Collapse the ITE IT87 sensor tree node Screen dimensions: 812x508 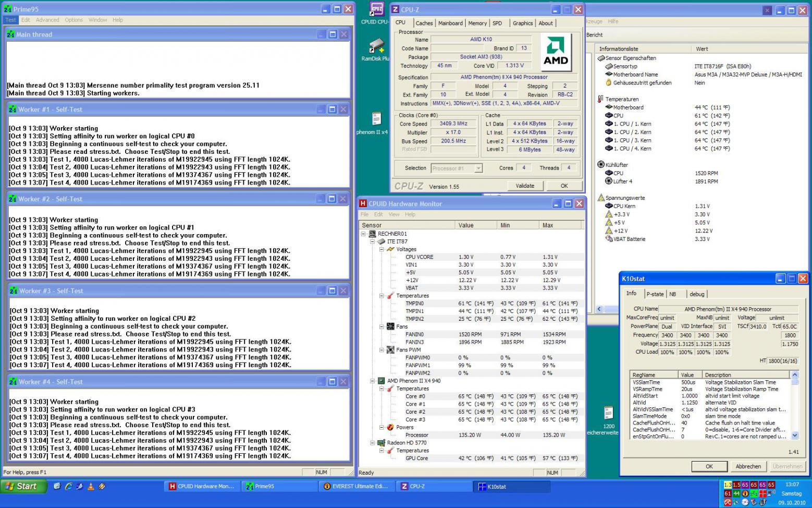[373, 241]
